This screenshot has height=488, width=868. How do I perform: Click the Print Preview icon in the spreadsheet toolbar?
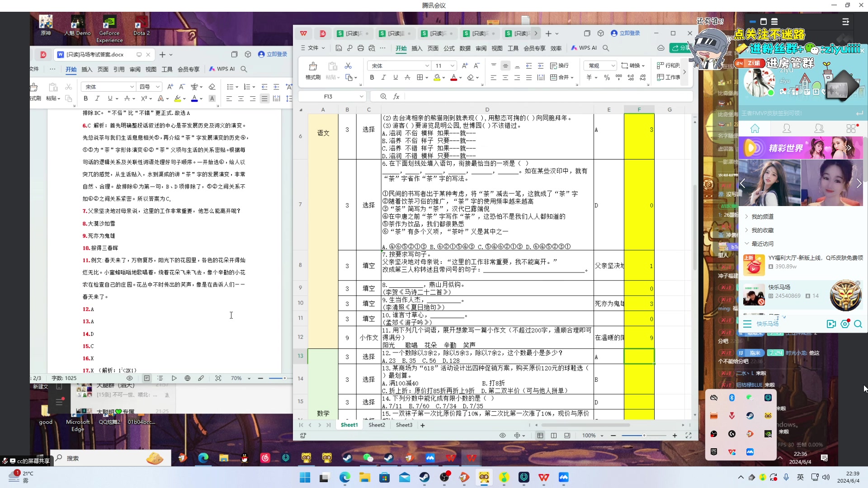(372, 48)
